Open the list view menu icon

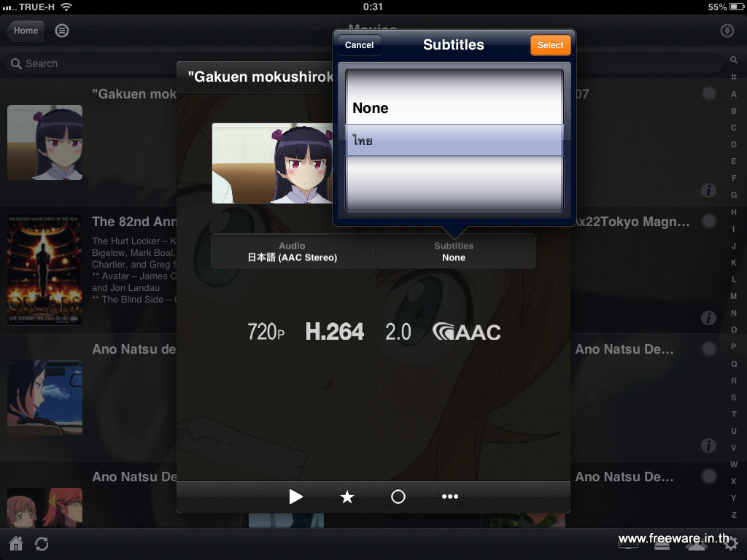click(62, 31)
